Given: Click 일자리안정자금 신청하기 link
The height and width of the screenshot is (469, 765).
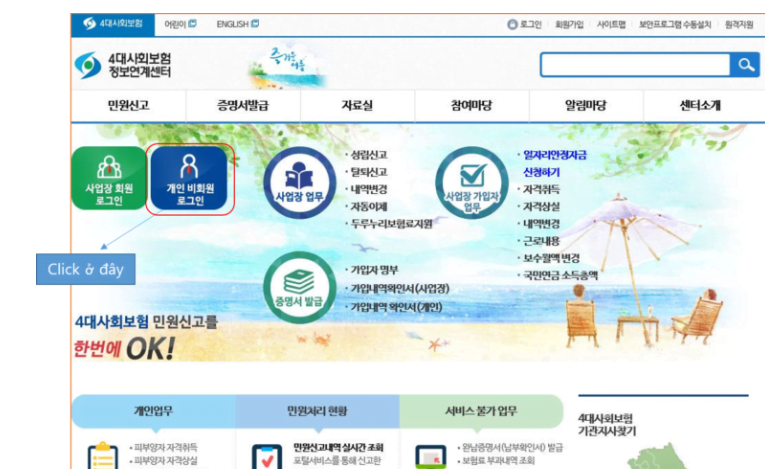Looking at the screenshot, I should click(x=555, y=164).
